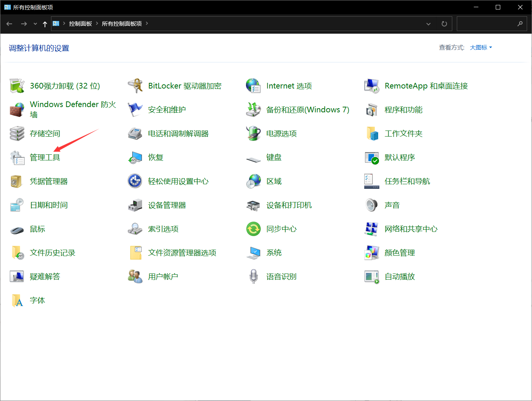The image size is (532, 401).
Task: Open the 字体 fonts icon
Action: [17, 300]
